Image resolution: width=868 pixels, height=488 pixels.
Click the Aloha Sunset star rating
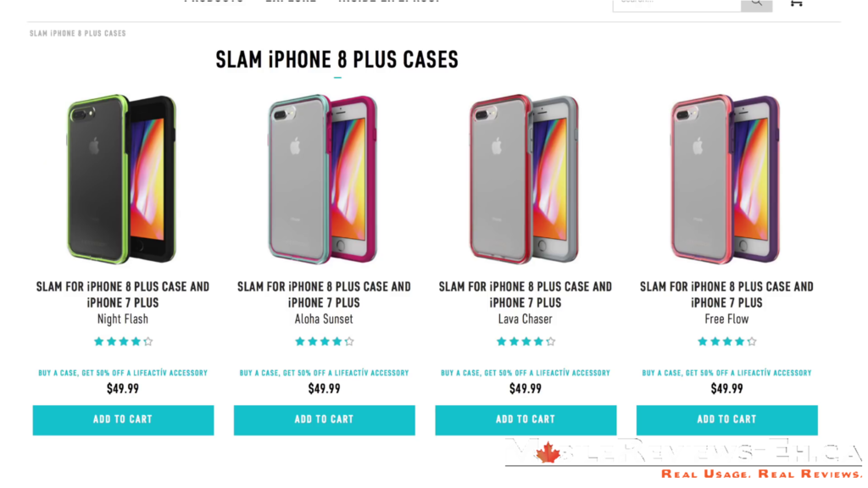tap(325, 341)
